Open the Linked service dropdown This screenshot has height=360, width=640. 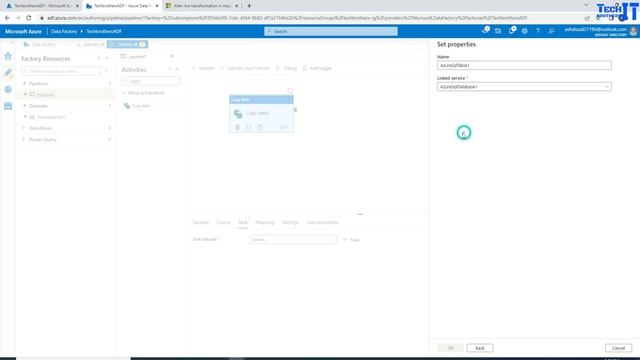(524, 87)
